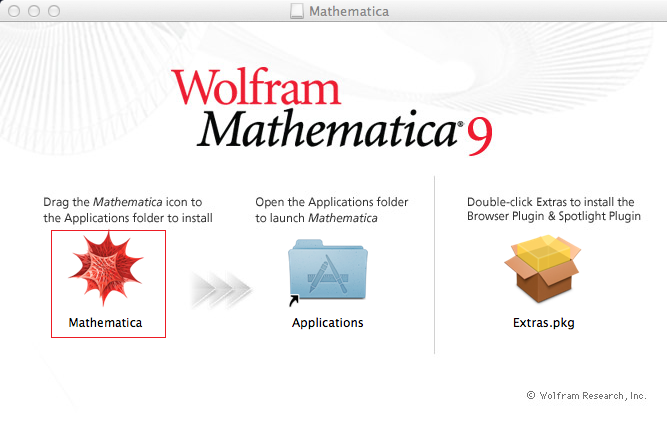The image size is (667, 421).
Task: Click the Applications folder shortcut icon
Action: click(x=327, y=272)
